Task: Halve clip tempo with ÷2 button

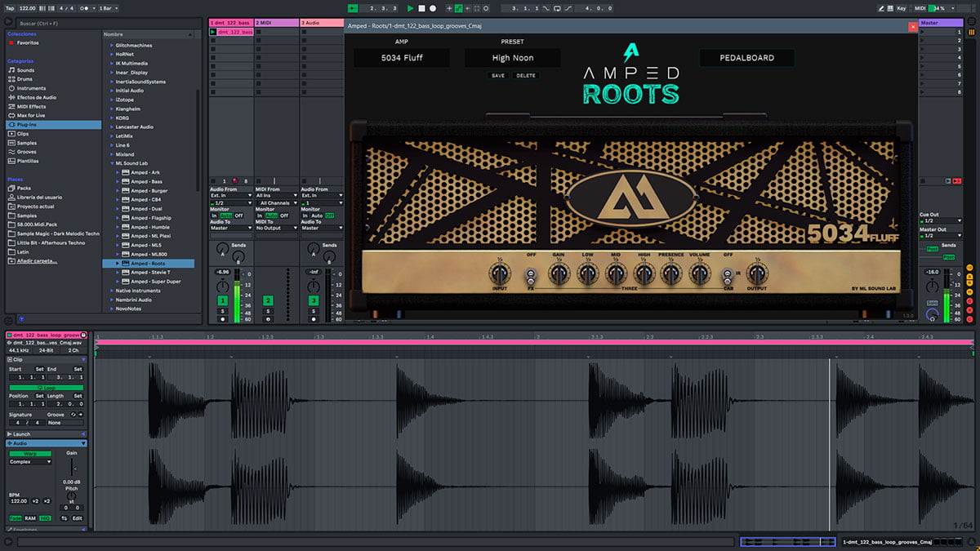Action: (35, 501)
